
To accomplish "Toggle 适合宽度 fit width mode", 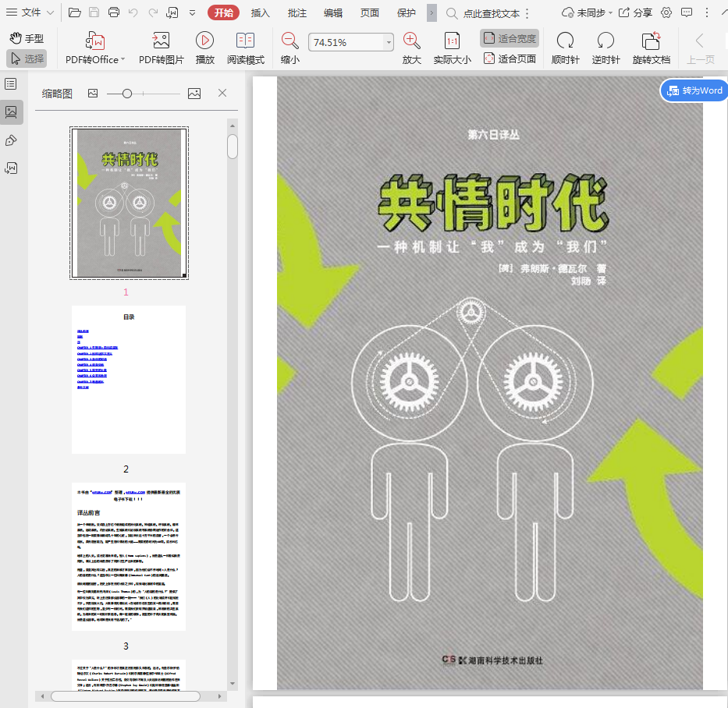I will (x=509, y=38).
